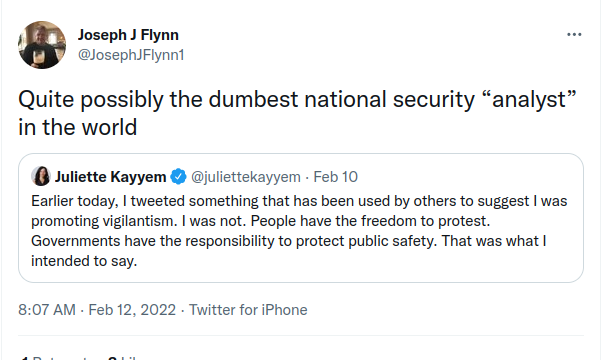Viewport: 616px width, 360px height.
Task: Open the three-dot More options menu
Action: [x=574, y=35]
